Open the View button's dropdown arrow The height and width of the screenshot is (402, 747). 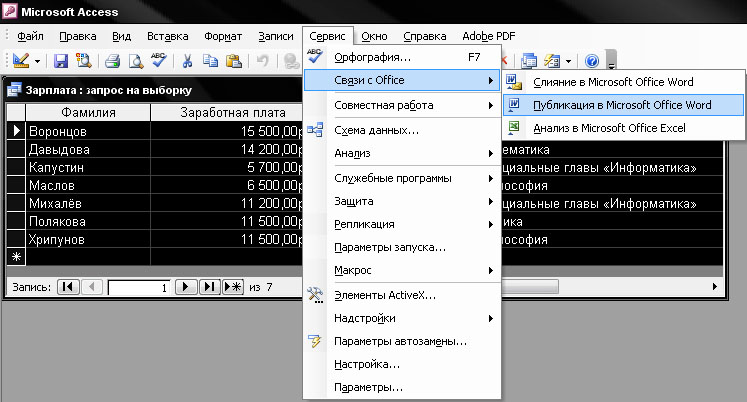point(37,61)
